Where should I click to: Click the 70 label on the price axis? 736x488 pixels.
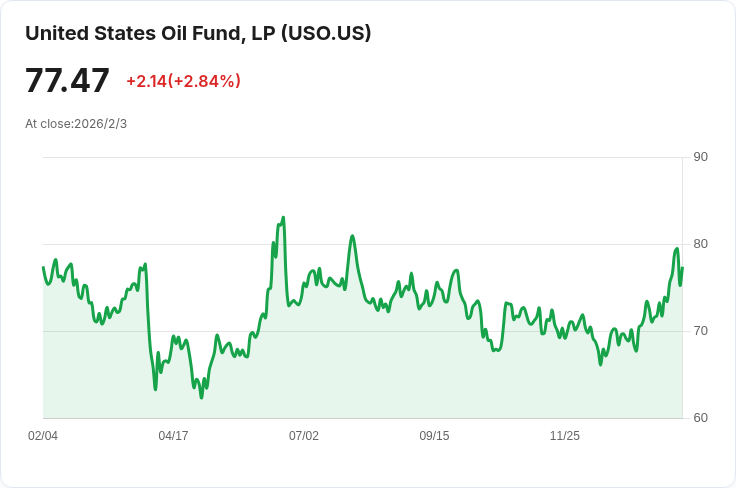click(x=700, y=331)
